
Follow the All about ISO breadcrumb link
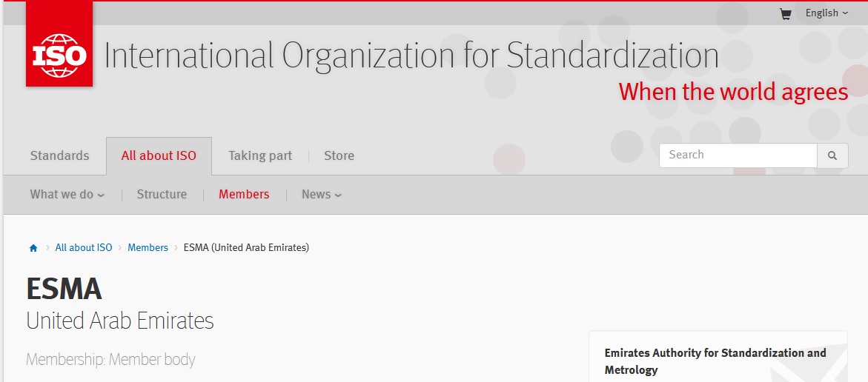click(x=84, y=248)
